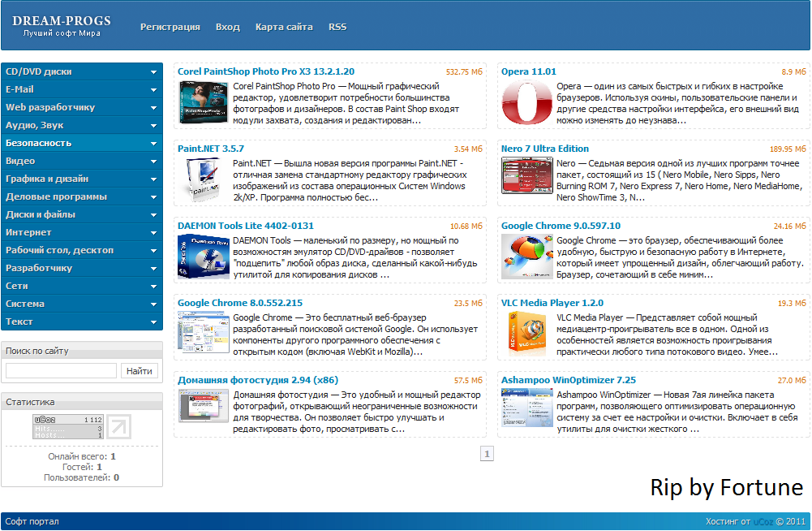Expand the Рабочий стол, десктоп arrow
The image size is (812, 531).
tap(154, 250)
